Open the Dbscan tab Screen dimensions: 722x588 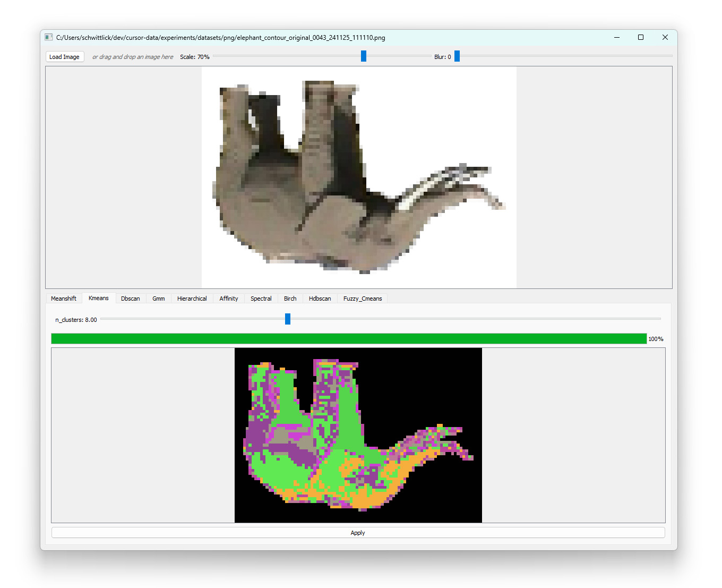pos(130,299)
